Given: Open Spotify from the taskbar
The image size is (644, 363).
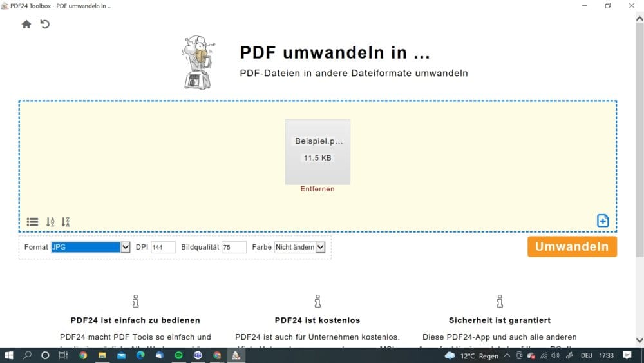Looking at the screenshot, I should tap(178, 355).
